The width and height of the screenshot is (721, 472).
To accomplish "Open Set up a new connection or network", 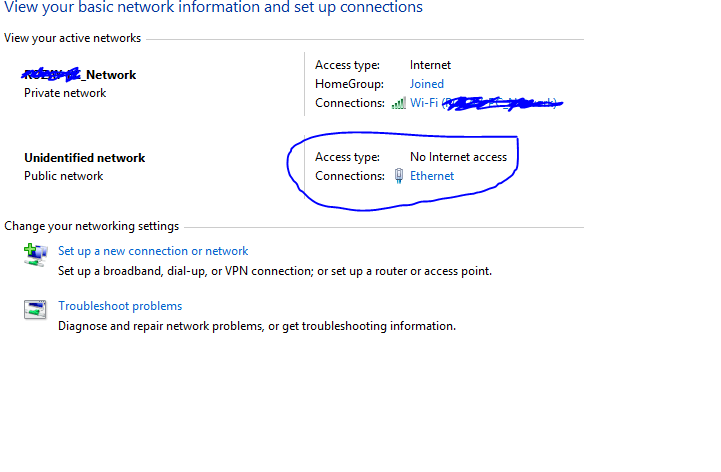I will [x=153, y=251].
